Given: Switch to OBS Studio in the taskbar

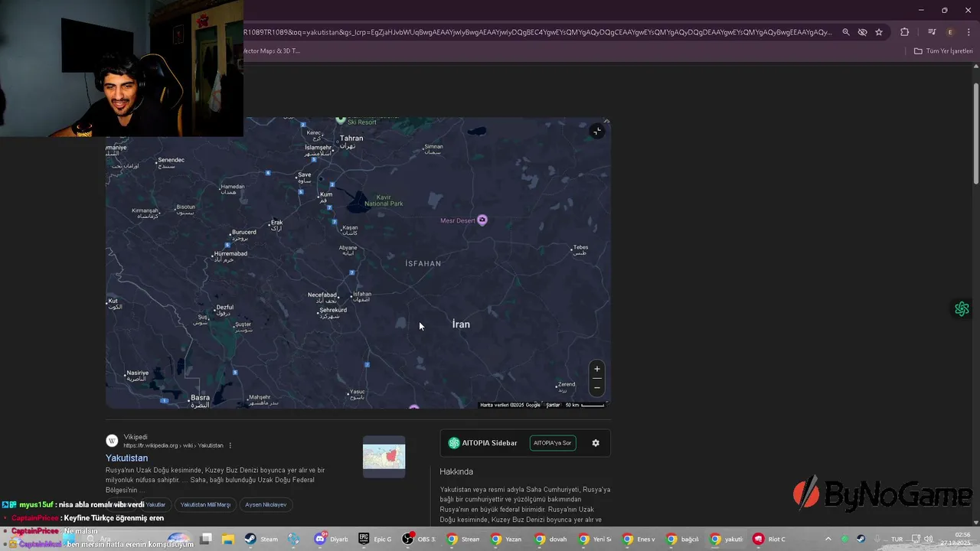Looking at the screenshot, I should tap(419, 539).
